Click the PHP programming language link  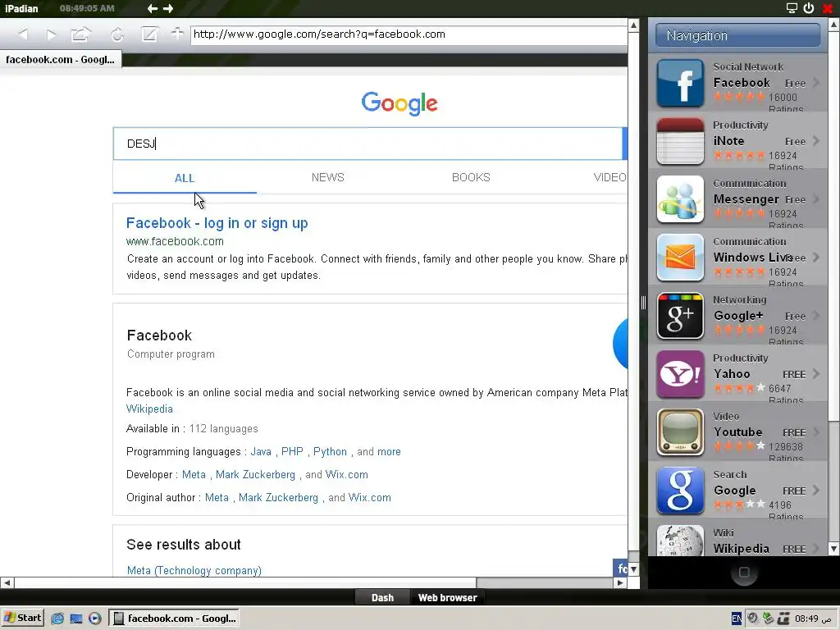pos(292,452)
